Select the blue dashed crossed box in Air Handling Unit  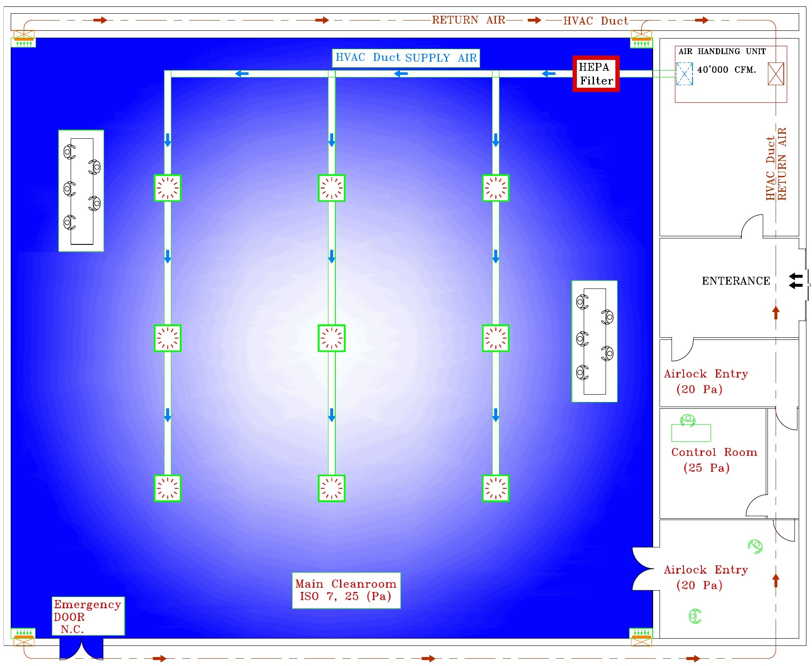pyautogui.click(x=684, y=74)
